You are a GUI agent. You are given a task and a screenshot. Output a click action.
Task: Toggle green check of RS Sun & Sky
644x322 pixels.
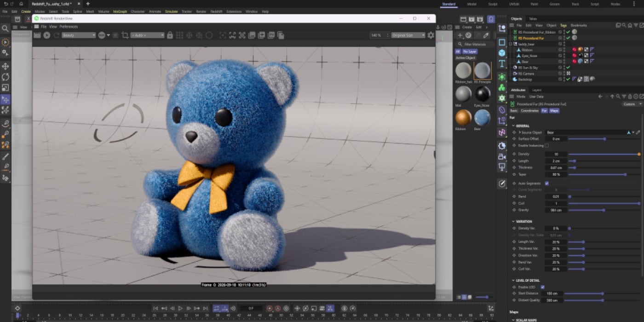(568, 67)
